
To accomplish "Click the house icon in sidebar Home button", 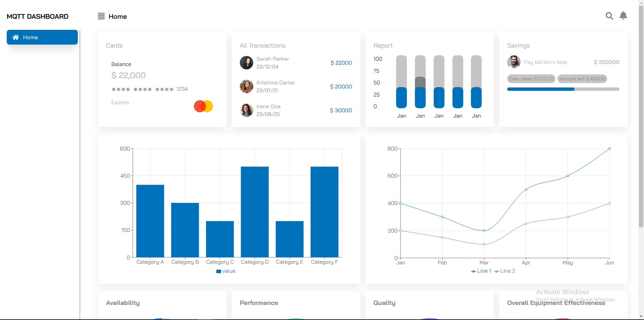I will coord(15,37).
